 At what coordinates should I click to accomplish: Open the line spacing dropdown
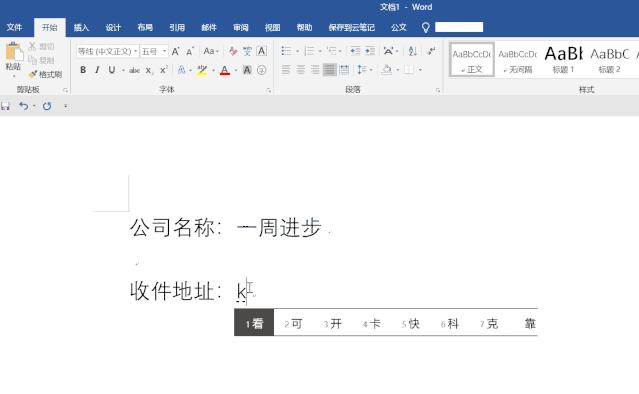371,70
